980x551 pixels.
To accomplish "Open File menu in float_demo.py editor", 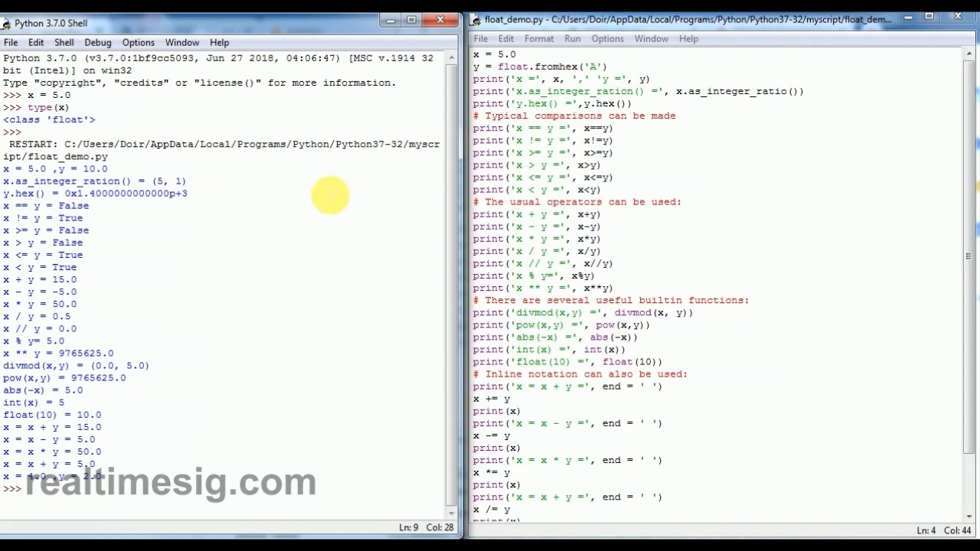I will 481,39.
